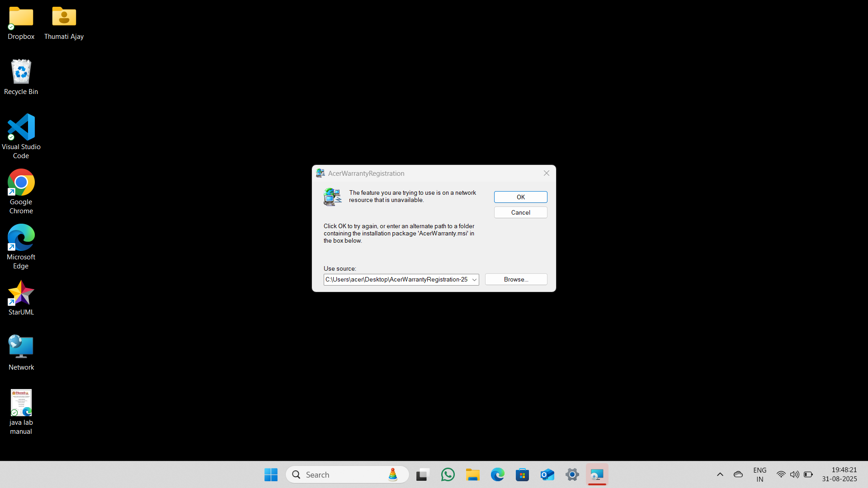
Task: Select the Microsoft Edge desktop shortcut
Action: pyautogui.click(x=21, y=247)
